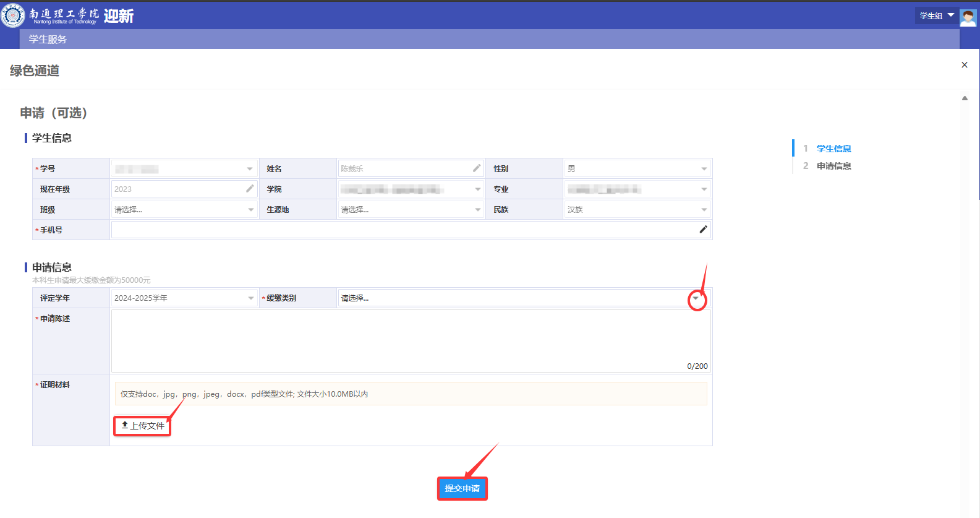
Task: Click the scroll-up arrow on the right
Action: pos(965,98)
